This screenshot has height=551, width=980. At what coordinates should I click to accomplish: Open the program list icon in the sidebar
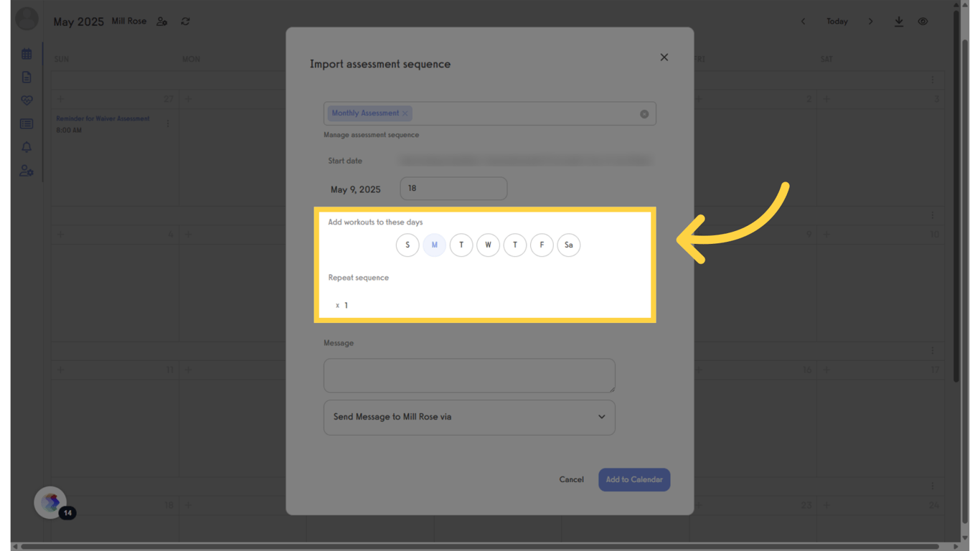[x=27, y=123]
